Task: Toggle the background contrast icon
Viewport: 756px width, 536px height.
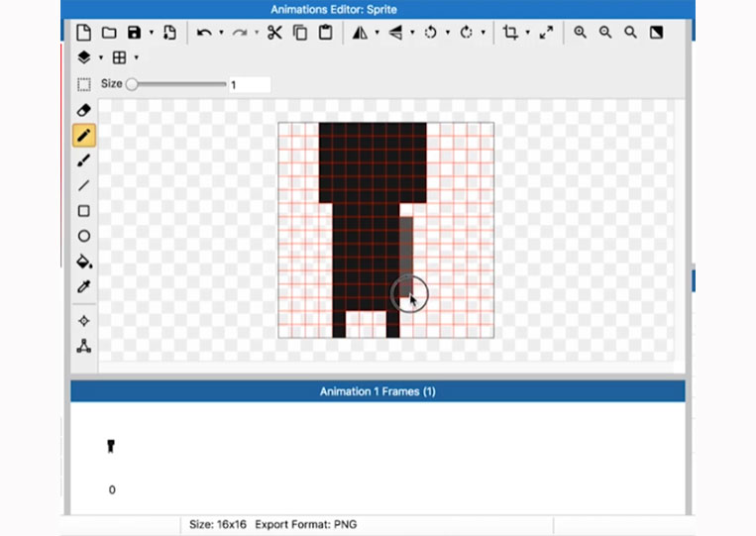Action: pos(656,33)
